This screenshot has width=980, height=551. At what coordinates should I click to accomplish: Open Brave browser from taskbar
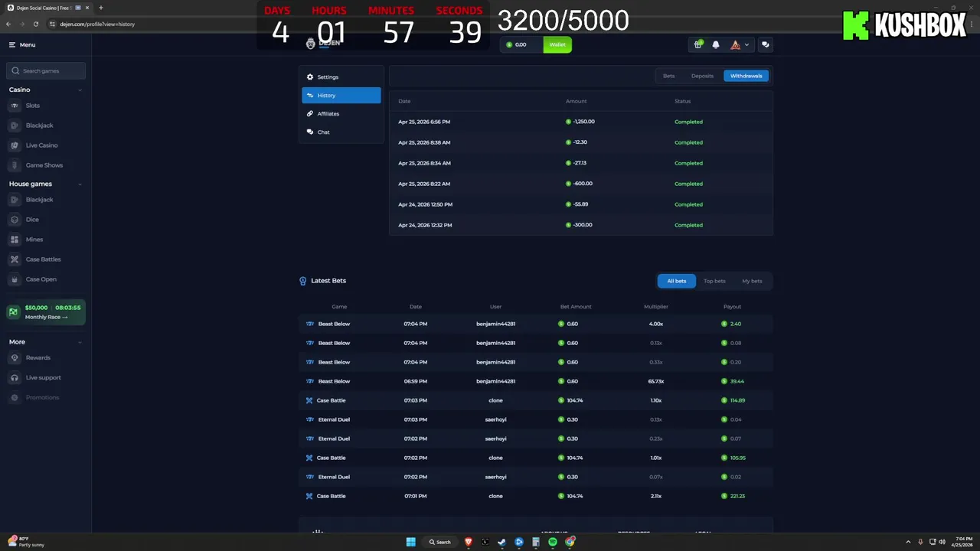pyautogui.click(x=469, y=542)
